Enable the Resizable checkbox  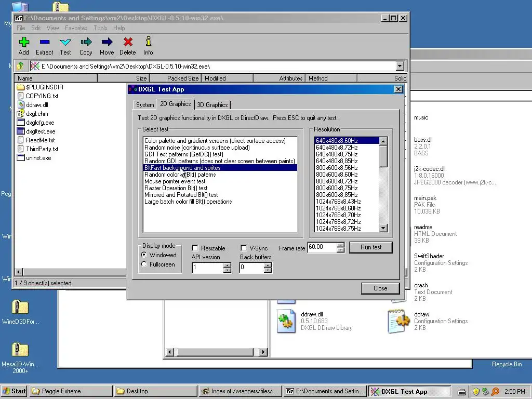195,248
